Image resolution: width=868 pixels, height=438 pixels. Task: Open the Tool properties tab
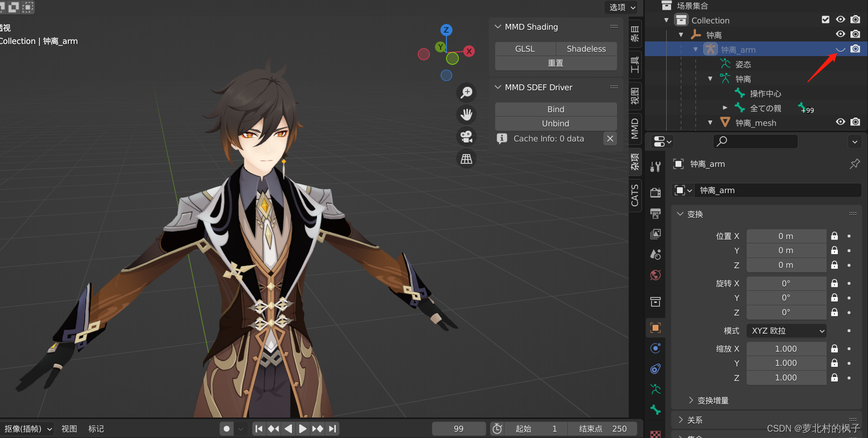[x=656, y=167]
